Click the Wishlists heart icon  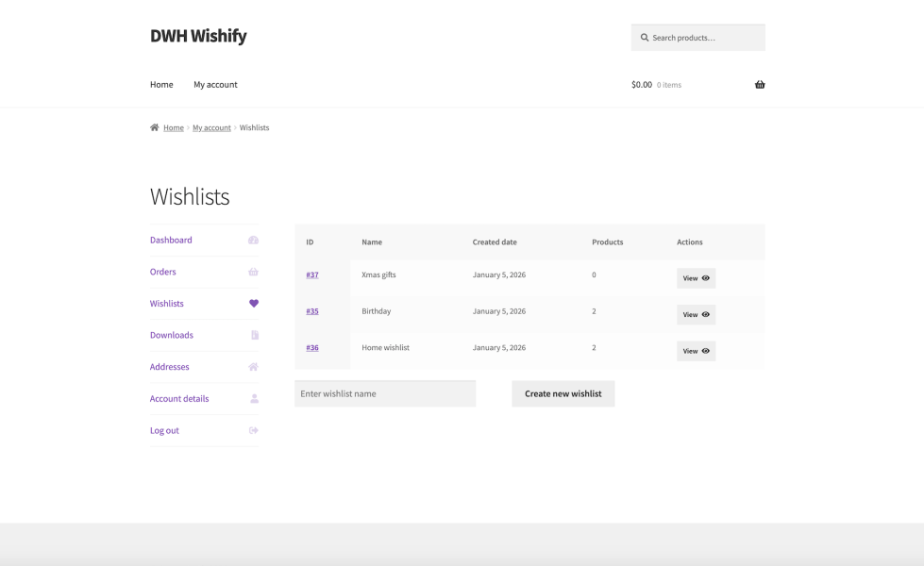tap(253, 304)
